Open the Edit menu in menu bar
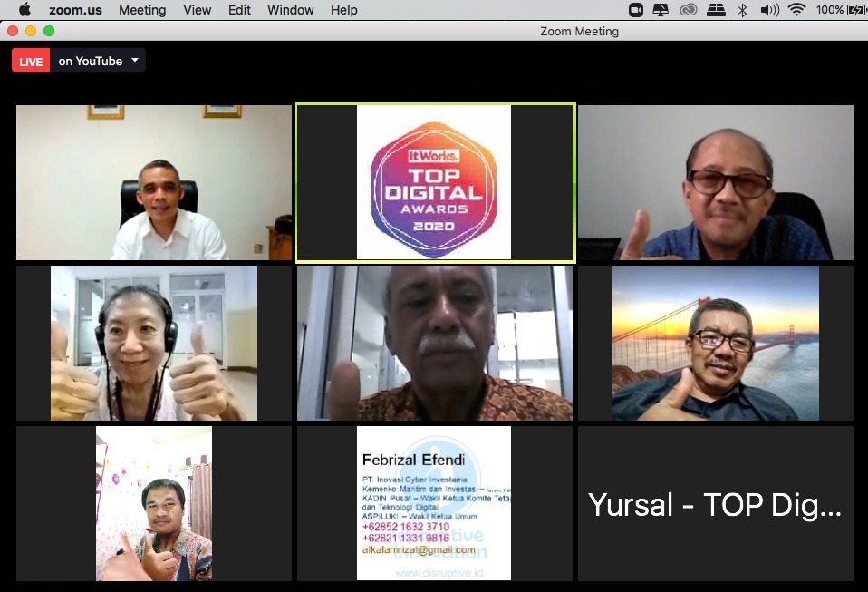This screenshot has height=592, width=868. coord(239,10)
